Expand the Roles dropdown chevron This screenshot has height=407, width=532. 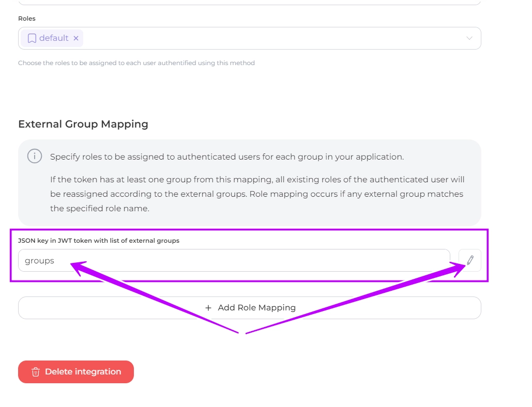pos(469,38)
